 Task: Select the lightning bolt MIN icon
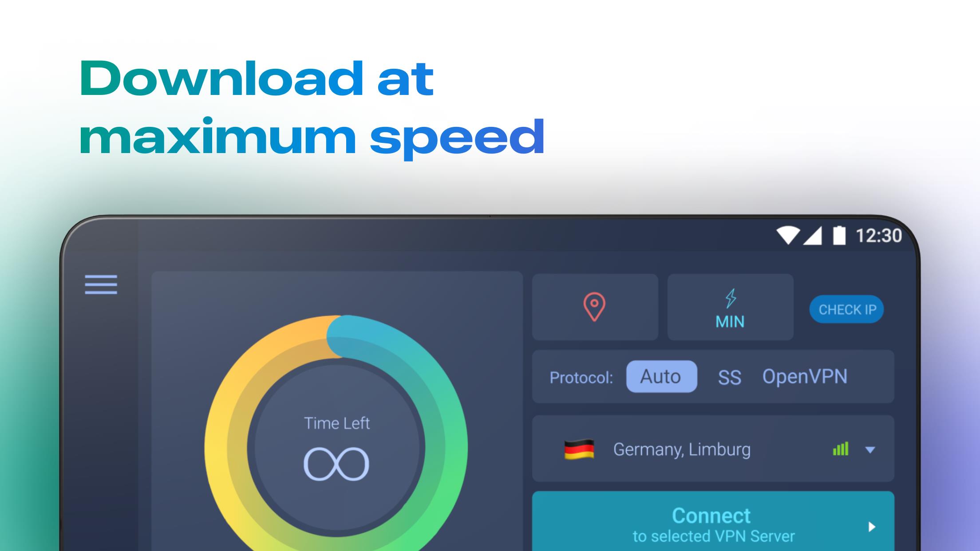730,306
